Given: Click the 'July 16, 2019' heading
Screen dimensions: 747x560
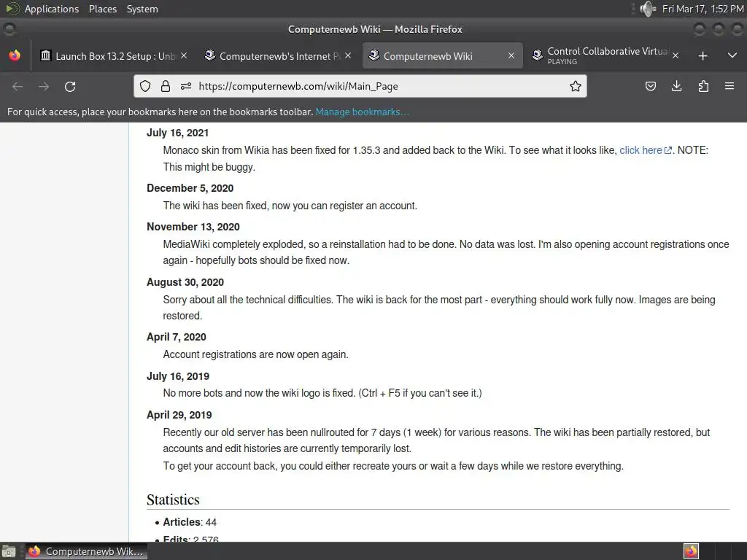Looking at the screenshot, I should pyautogui.click(x=178, y=376).
